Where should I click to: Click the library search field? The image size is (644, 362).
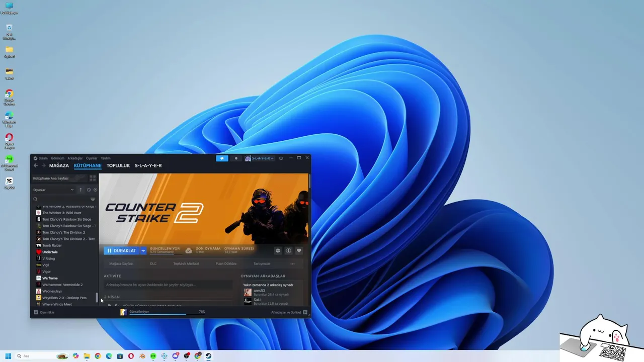pyautogui.click(x=60, y=200)
